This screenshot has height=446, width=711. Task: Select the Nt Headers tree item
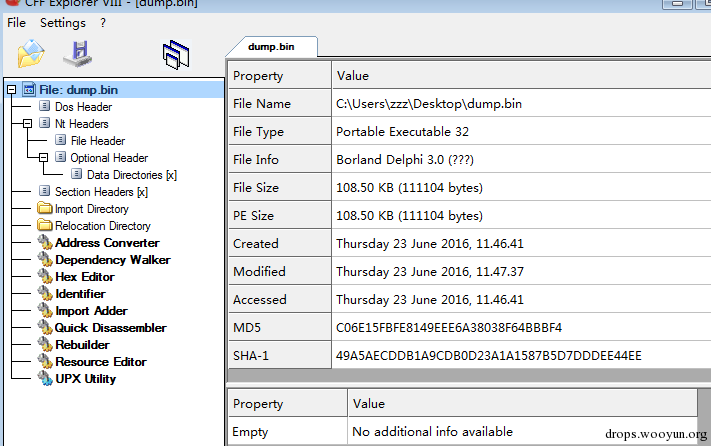pyautogui.click(x=82, y=124)
